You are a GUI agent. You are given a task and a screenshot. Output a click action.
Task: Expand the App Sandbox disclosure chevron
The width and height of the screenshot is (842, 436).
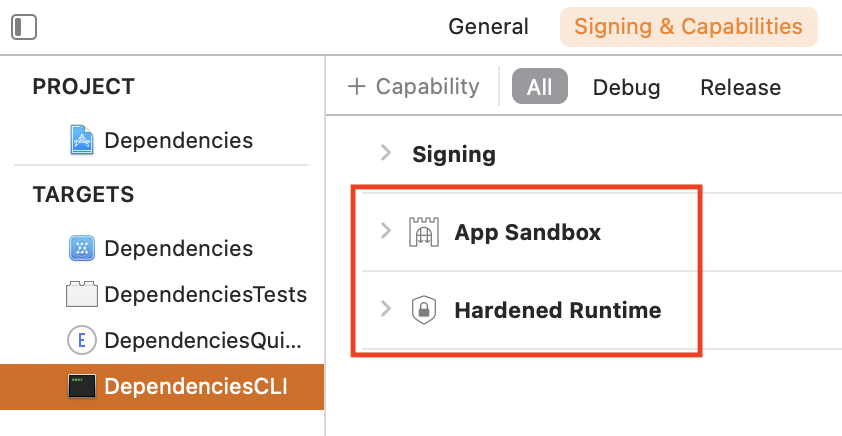coord(385,232)
